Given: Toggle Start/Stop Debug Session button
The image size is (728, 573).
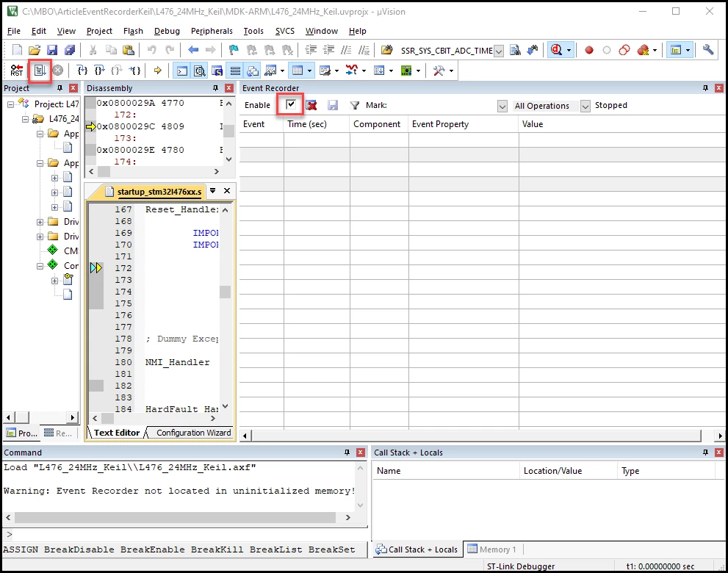Looking at the screenshot, I should [556, 50].
